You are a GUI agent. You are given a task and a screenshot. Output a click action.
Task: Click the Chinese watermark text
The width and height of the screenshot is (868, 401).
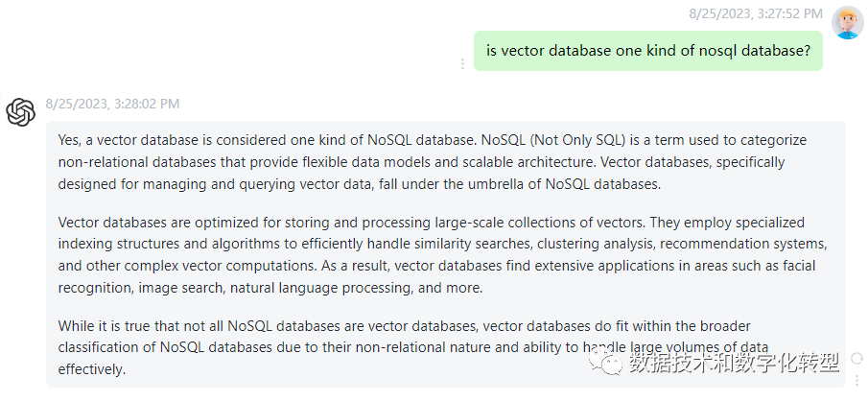point(735,362)
